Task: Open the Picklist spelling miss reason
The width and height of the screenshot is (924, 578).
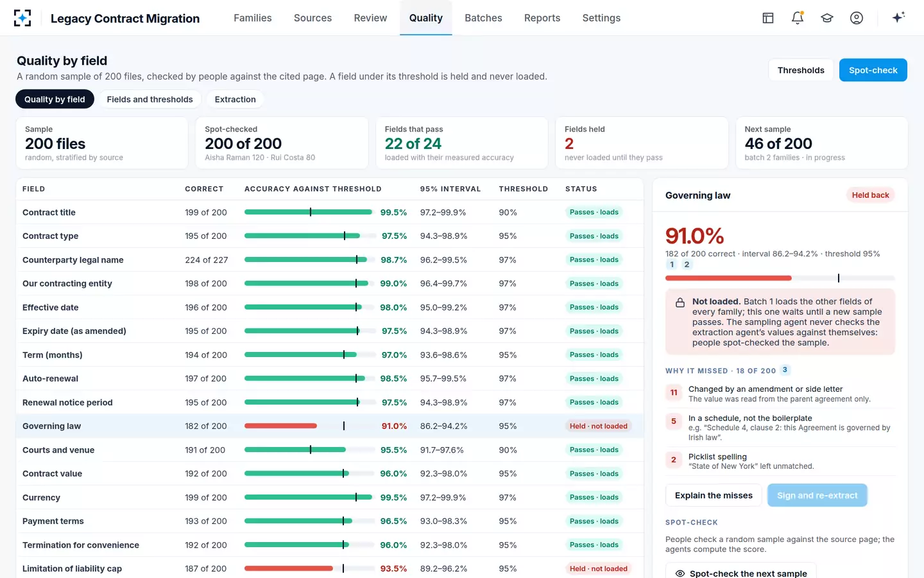Action: 780,461
